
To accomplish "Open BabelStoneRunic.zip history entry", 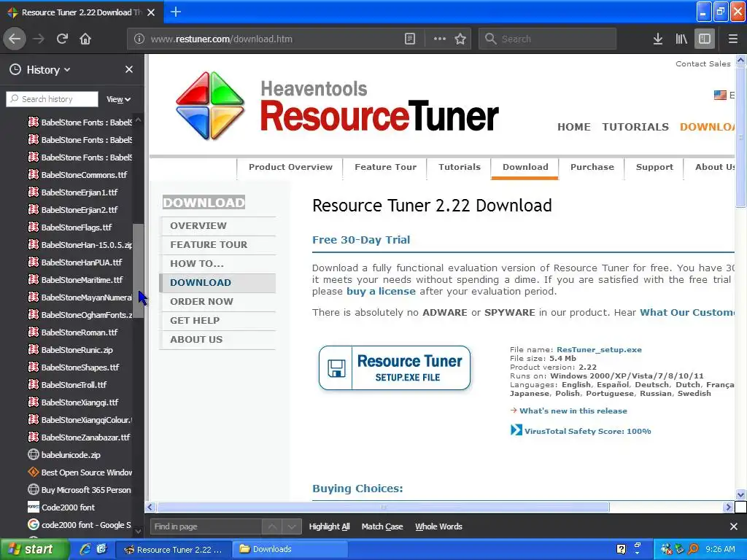I will tap(79, 349).
